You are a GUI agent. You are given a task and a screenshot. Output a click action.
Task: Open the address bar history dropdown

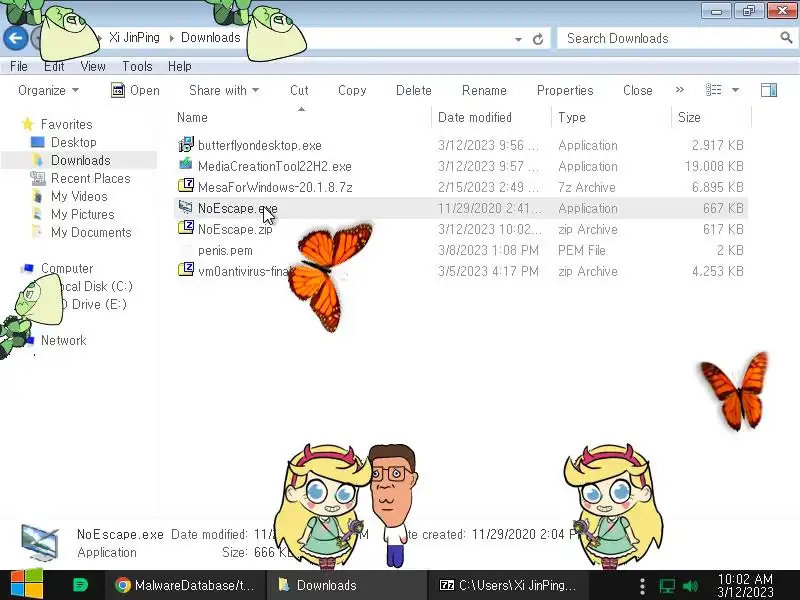coord(518,39)
